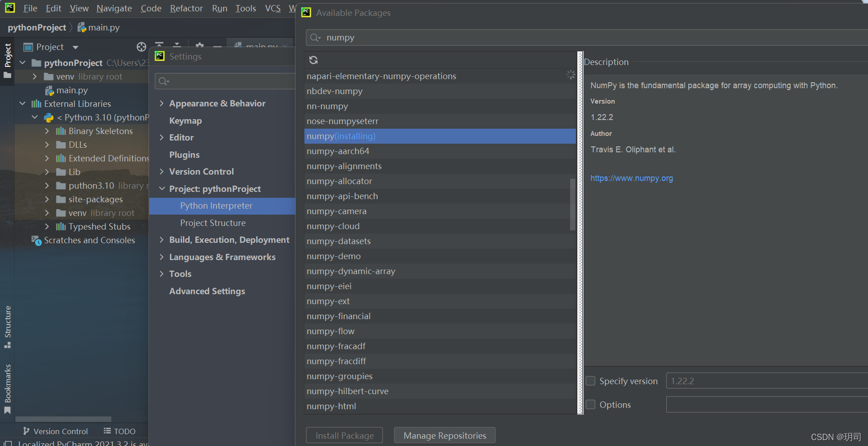The image size is (868, 446).
Task: Click the External Libraries bars icon
Action: pos(36,104)
